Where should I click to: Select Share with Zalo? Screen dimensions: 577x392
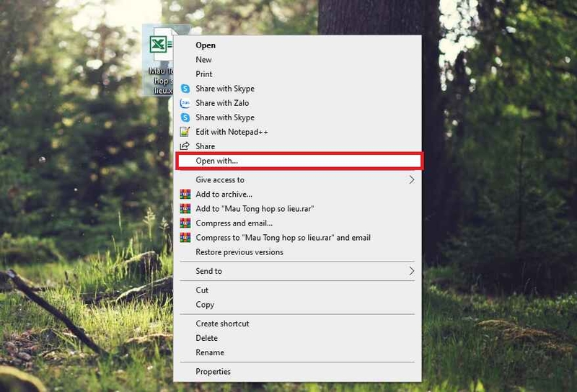[x=298, y=103]
